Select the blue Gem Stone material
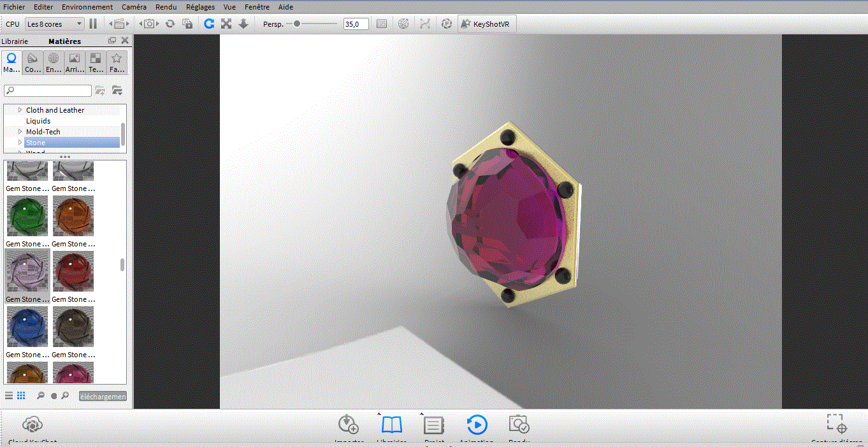This screenshot has width=868, height=447. pyautogui.click(x=27, y=327)
